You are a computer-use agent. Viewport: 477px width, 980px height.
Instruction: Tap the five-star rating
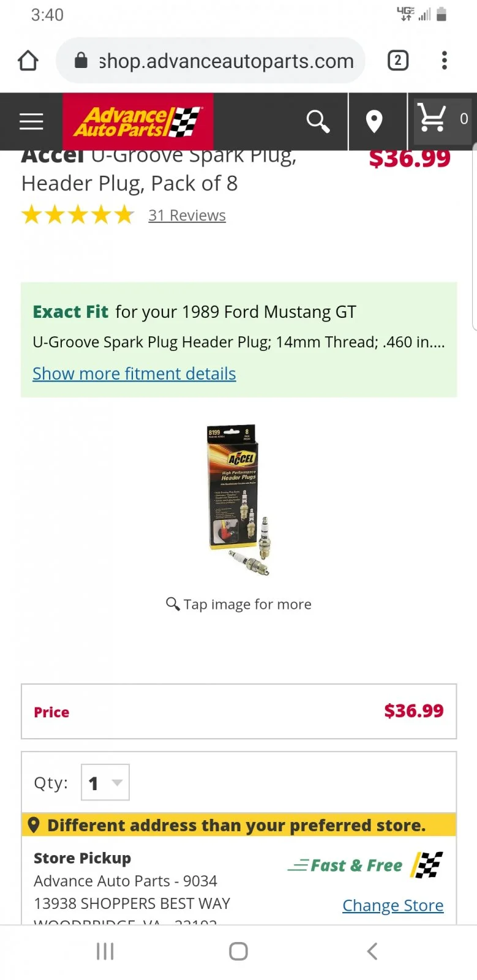point(78,216)
